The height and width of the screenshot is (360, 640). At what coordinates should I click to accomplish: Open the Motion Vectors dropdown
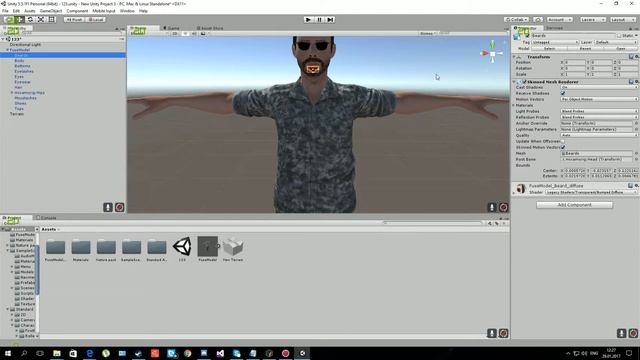coord(599,99)
